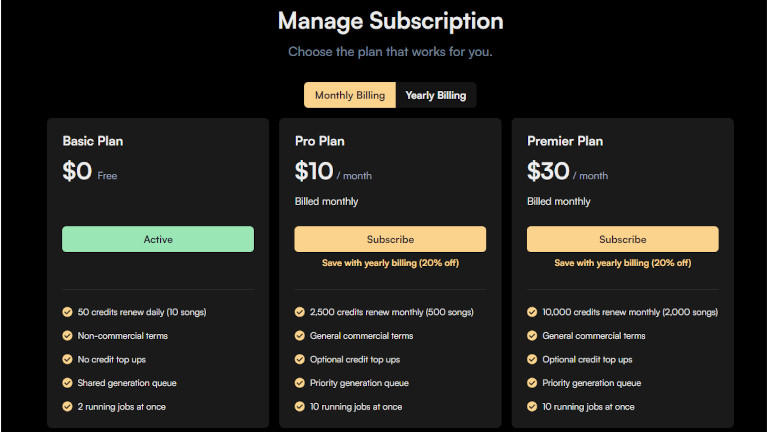
Task: Click check icon next to 'Shared generation queue'
Action: point(68,383)
